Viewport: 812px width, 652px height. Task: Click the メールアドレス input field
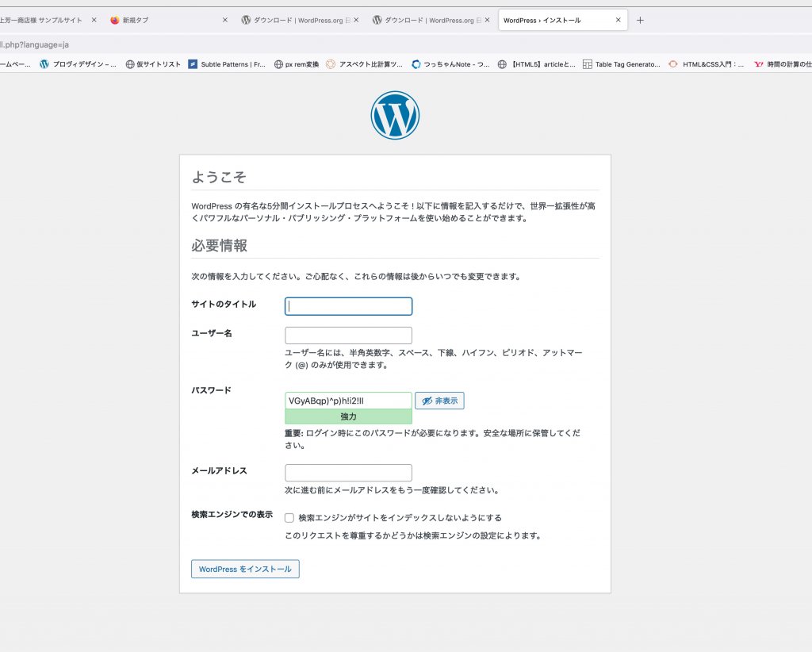pos(348,473)
